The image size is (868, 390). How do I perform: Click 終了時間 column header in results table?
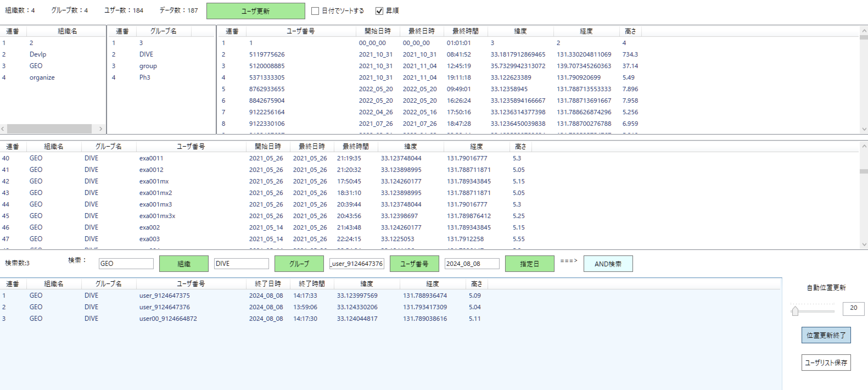[312, 284]
